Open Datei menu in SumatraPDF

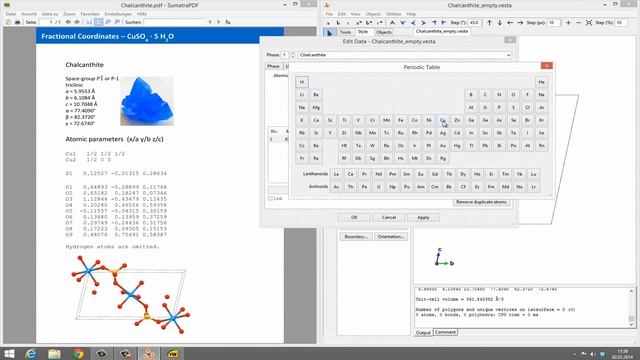pos(11,14)
